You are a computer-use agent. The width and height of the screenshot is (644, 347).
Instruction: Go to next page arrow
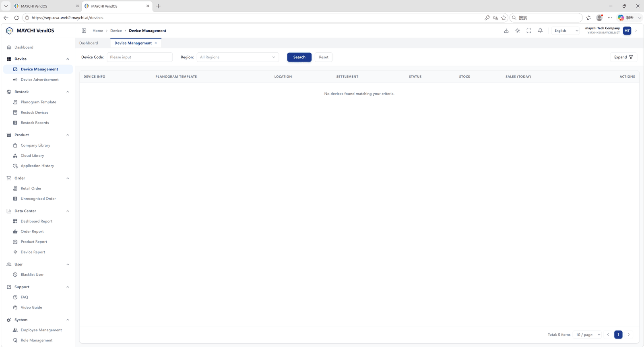[629, 335]
